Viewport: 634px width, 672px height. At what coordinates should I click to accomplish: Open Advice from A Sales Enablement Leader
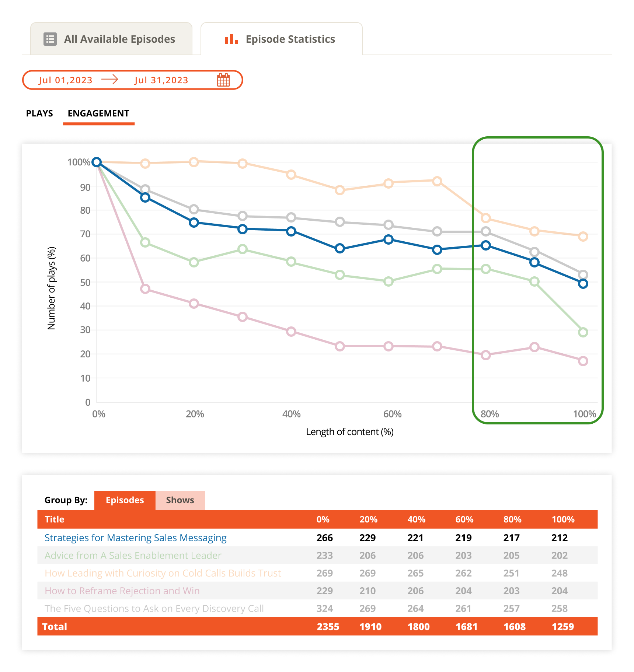pyautogui.click(x=133, y=556)
